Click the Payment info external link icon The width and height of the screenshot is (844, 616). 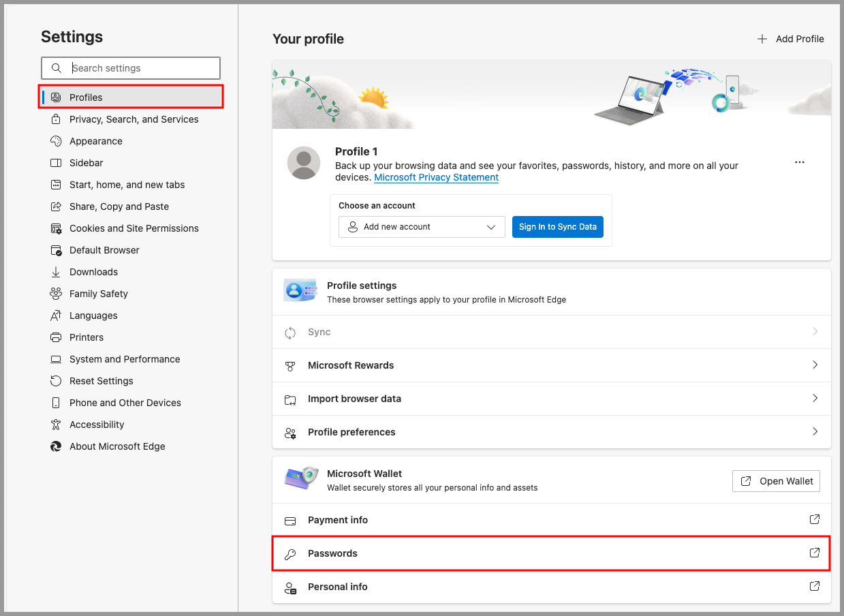(814, 519)
